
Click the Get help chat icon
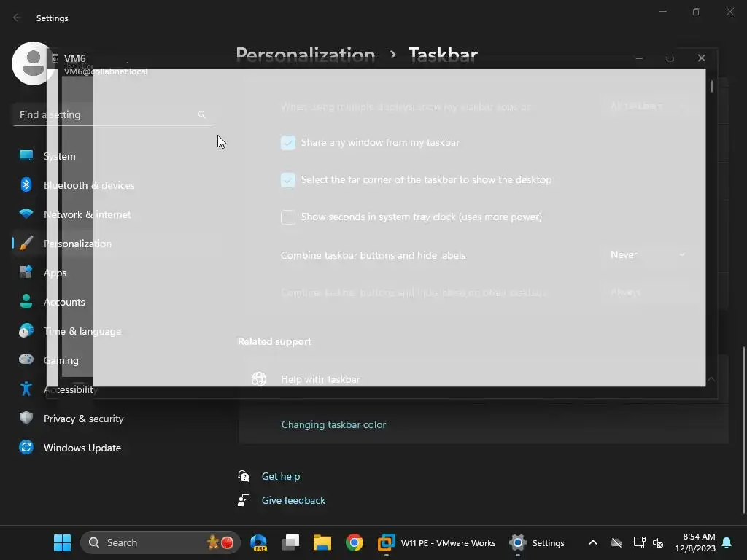(244, 475)
